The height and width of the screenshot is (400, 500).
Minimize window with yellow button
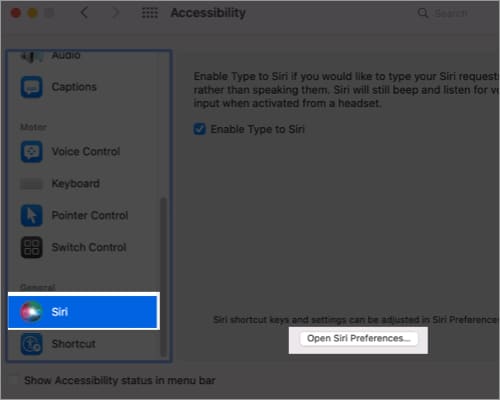[32, 13]
